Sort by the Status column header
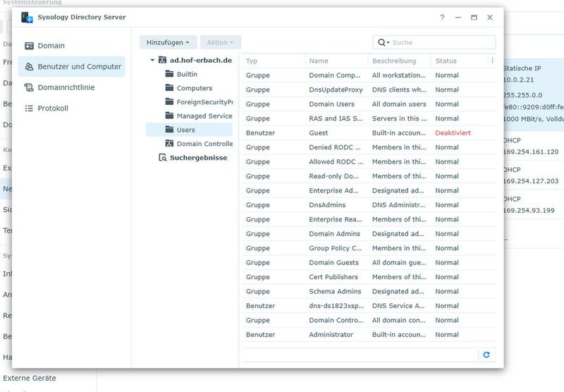 tap(460, 61)
